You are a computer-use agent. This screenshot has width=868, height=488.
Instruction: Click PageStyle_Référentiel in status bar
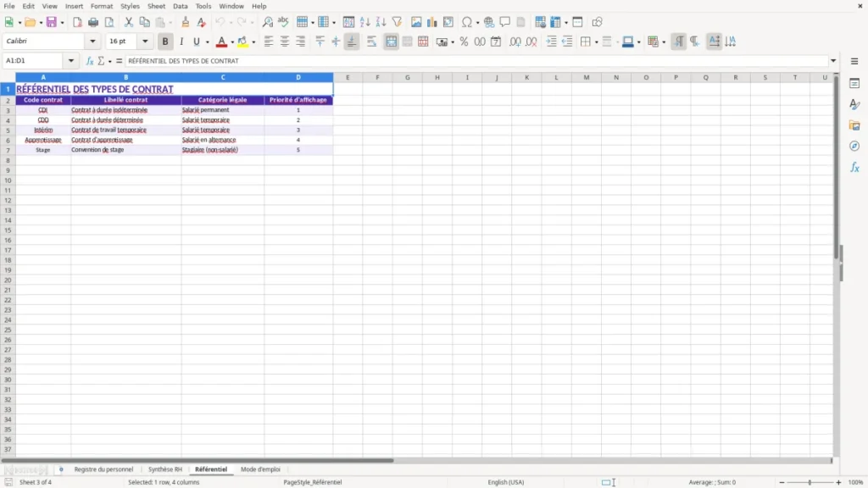point(312,482)
